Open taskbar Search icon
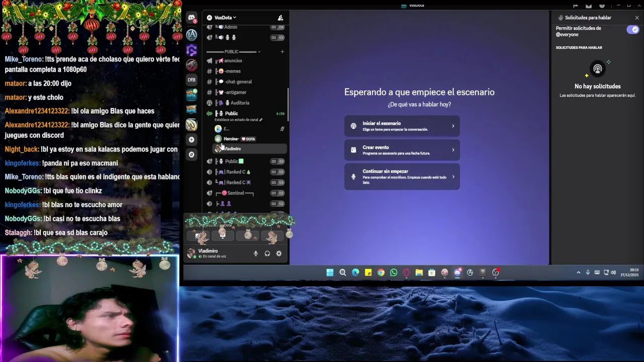644x362 pixels. [343, 273]
